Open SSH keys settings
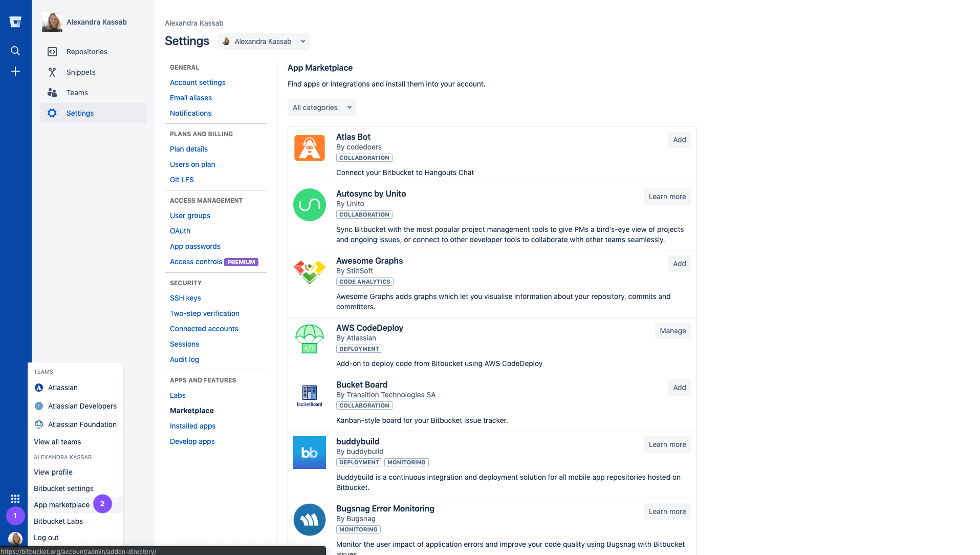This screenshot has height=555, width=980. pos(185,298)
